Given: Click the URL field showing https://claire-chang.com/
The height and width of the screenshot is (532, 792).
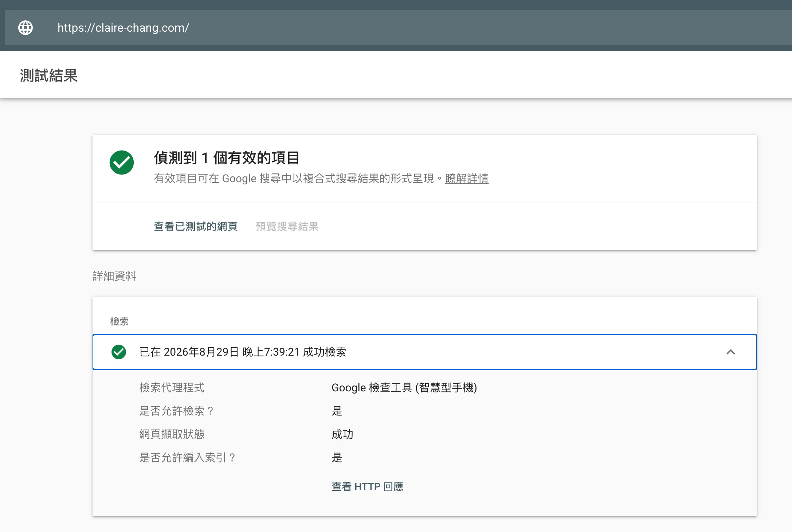Looking at the screenshot, I should tap(398, 28).
